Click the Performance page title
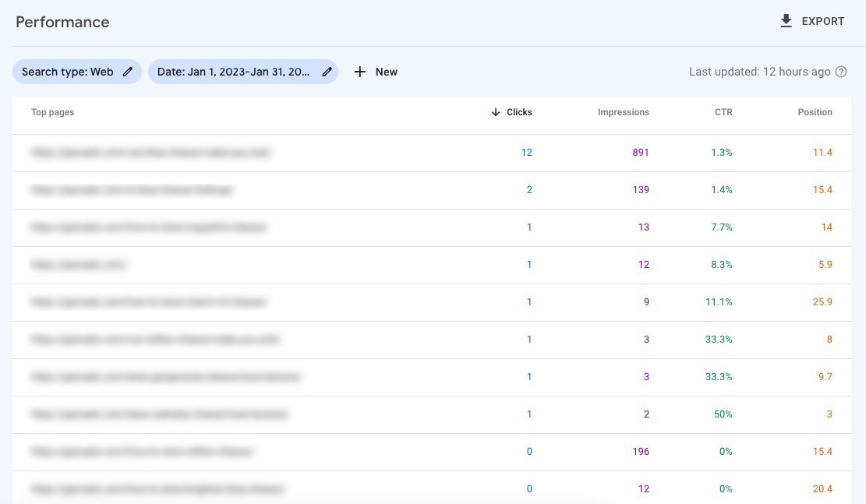The image size is (866, 504). pos(62,22)
